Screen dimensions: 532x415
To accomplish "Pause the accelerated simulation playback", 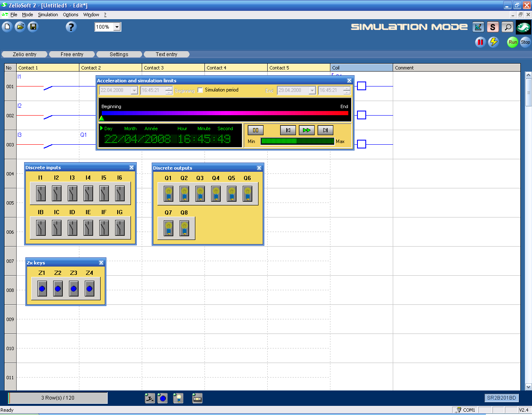I will (256, 130).
